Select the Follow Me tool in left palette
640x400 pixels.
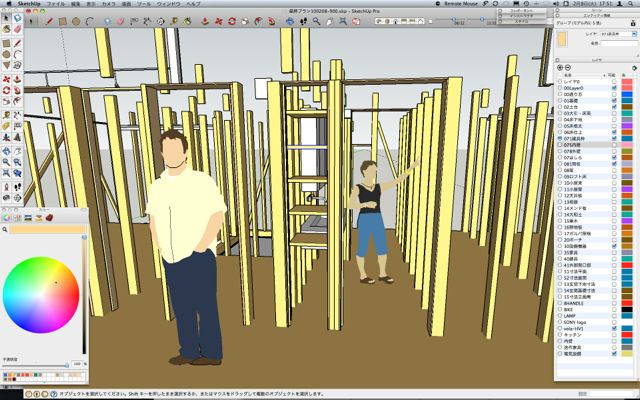point(17,90)
